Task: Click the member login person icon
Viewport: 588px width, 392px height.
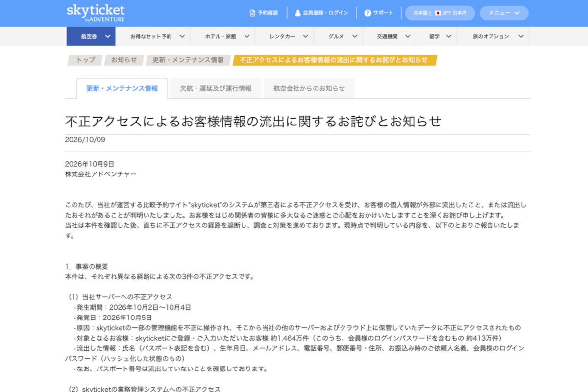Action: (298, 13)
